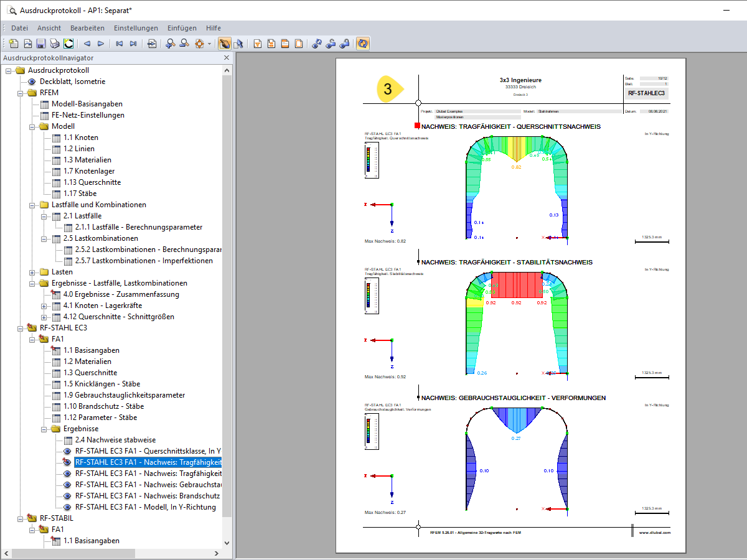Click the last chain link icon
This screenshot has width=747, height=560.
(345, 44)
